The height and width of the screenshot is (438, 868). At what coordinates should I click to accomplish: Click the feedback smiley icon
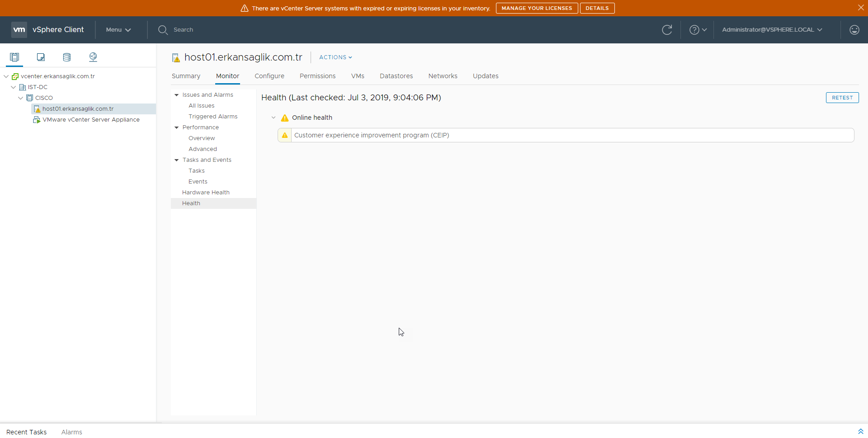click(854, 30)
